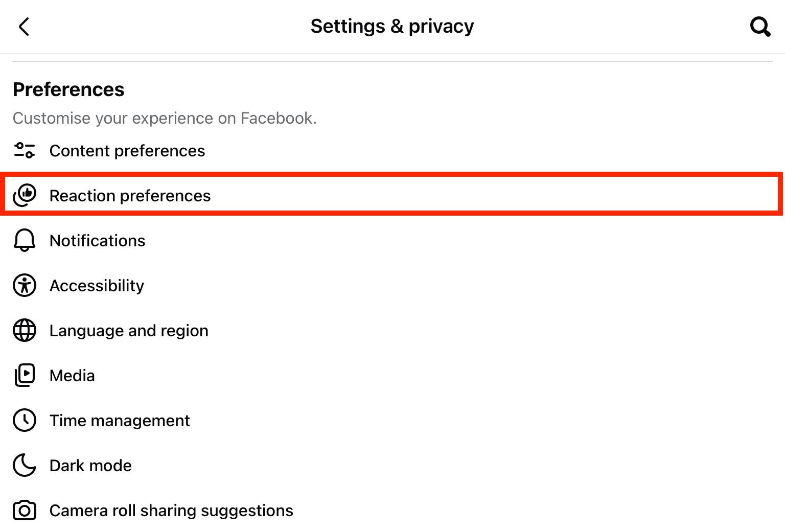The width and height of the screenshot is (785, 532).
Task: Go to Notifications settings
Action: [x=97, y=241]
